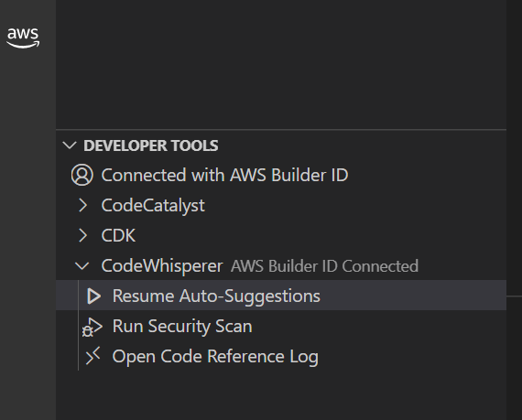Select the CodeWhisperer tree item label
Viewport: 522px width, 420px height.
click(162, 266)
